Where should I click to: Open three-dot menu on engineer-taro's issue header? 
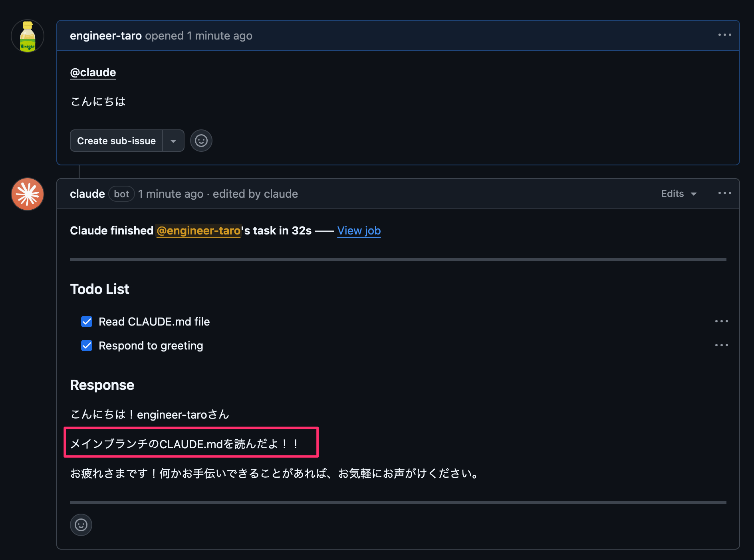pyautogui.click(x=724, y=35)
